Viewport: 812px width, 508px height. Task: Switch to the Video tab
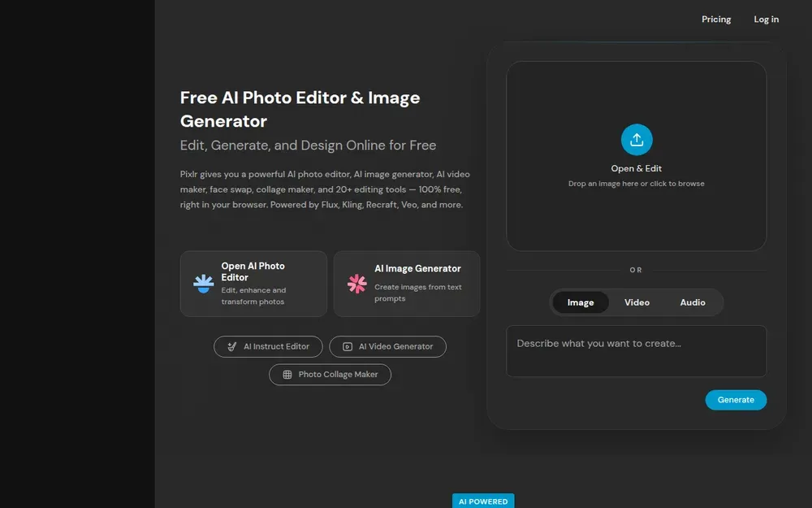(x=637, y=302)
